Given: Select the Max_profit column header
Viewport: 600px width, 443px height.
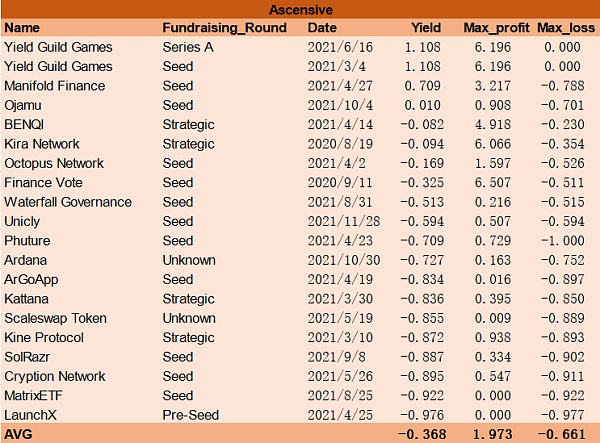Looking at the screenshot, I should [496, 28].
